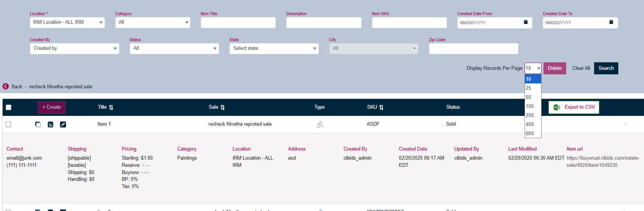644x211 pixels.
Task: Tick the checkbox for Item 1 row
Action: (x=8, y=125)
